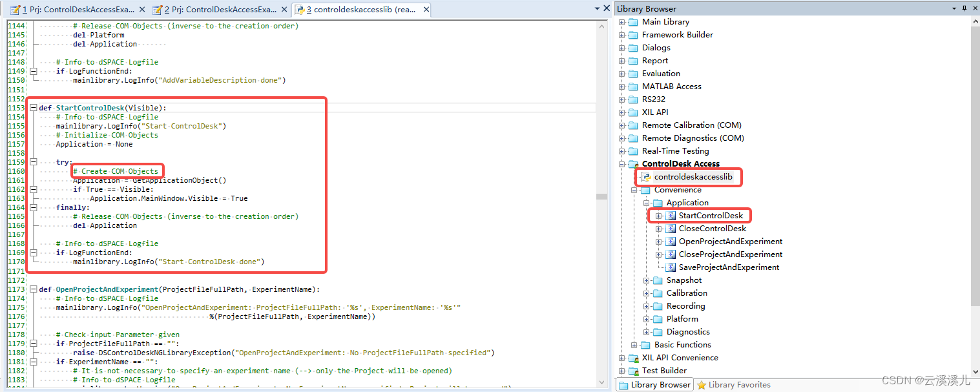The image size is (980, 392).
Task: Expand the XIL API library node
Action: [x=622, y=112]
